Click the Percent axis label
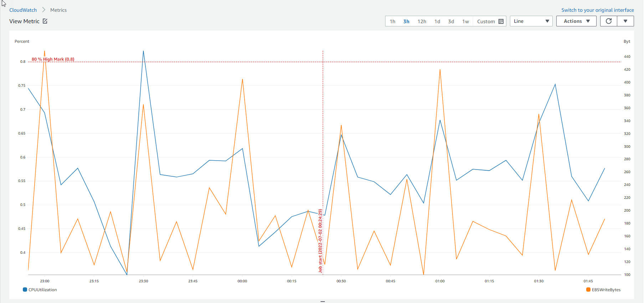 (22, 41)
